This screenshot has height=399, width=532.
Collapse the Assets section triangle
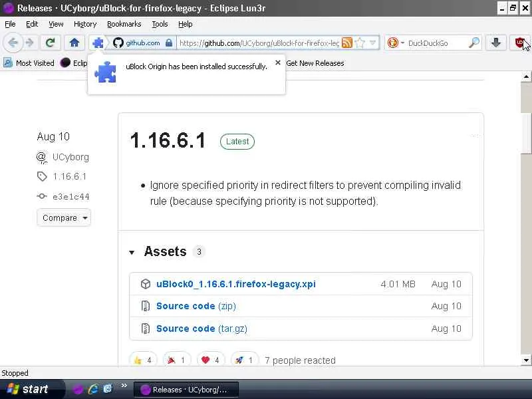click(x=132, y=252)
